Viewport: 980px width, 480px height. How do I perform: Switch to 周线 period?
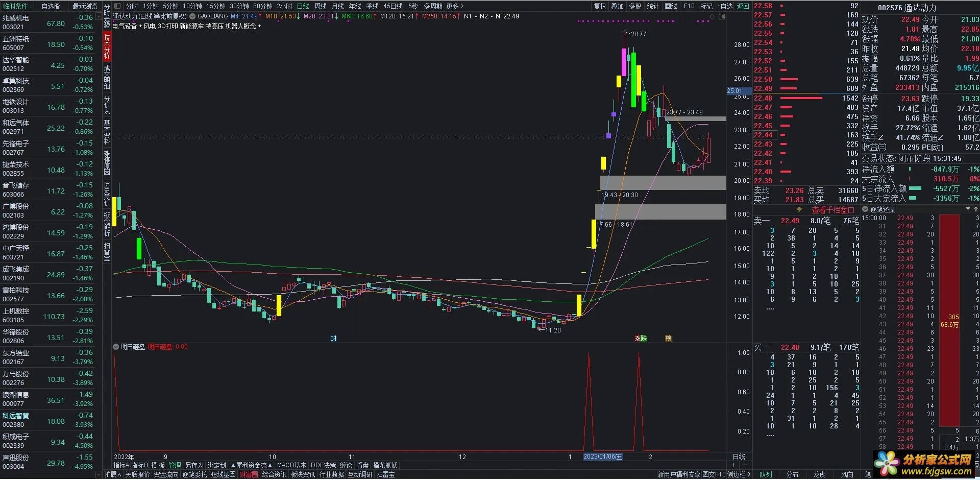point(321,6)
